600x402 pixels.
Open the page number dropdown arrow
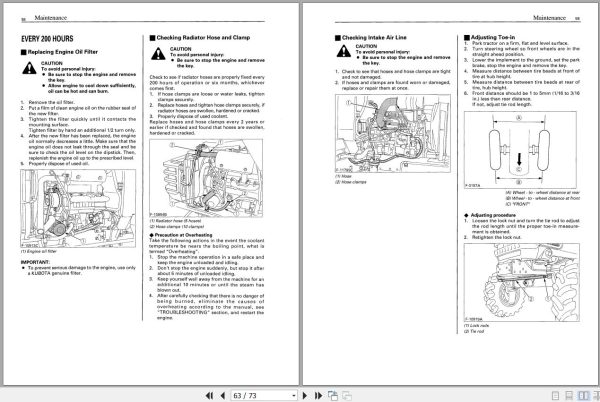pos(293,395)
